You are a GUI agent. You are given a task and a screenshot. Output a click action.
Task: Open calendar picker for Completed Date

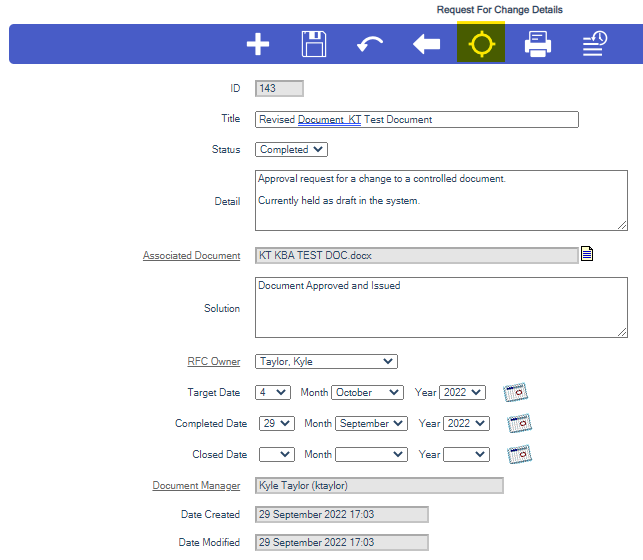click(x=519, y=423)
